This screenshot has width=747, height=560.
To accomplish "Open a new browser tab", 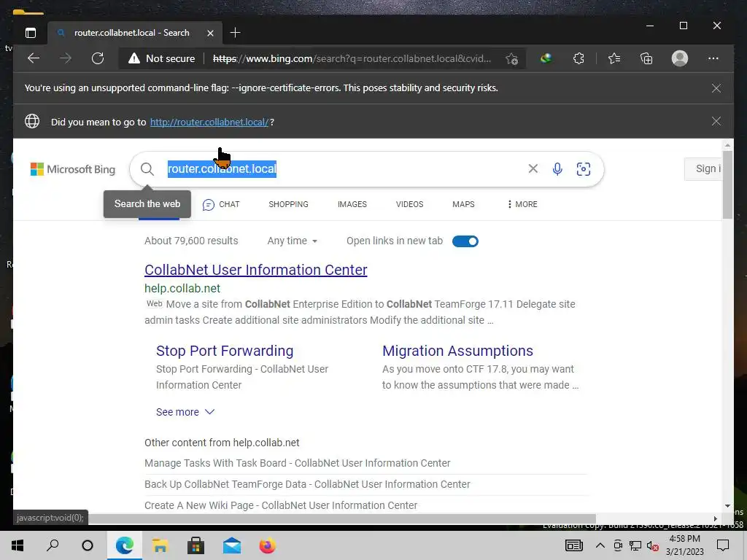I will point(235,33).
